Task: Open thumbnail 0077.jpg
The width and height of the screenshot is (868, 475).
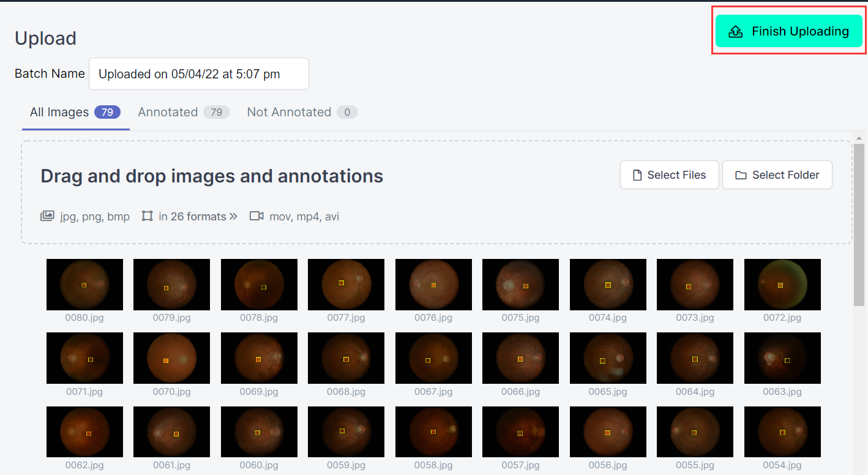Action: coord(346,285)
